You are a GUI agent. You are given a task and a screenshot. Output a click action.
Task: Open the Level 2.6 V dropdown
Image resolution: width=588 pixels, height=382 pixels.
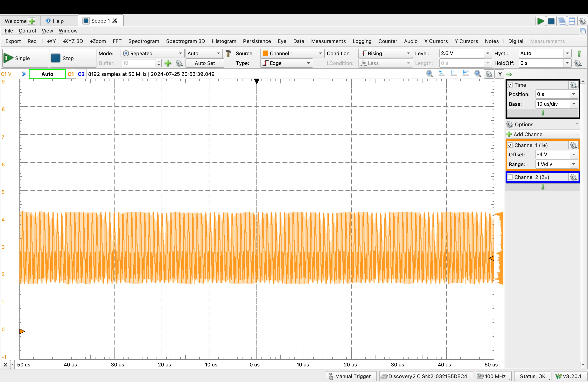point(488,53)
